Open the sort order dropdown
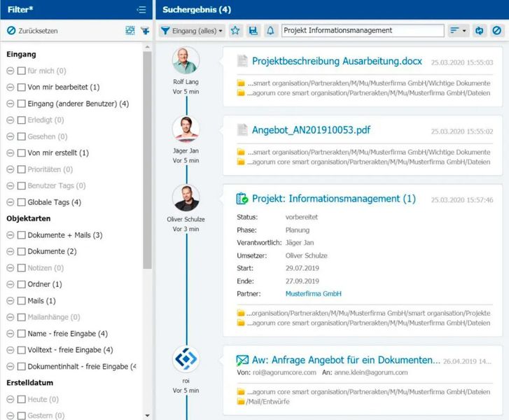The height and width of the screenshot is (420, 509). pyautogui.click(x=458, y=31)
